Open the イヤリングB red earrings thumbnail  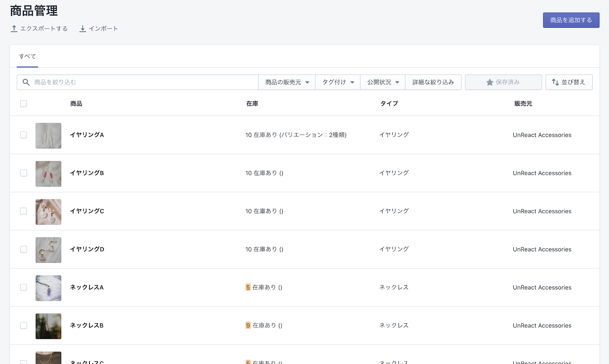[x=48, y=173]
